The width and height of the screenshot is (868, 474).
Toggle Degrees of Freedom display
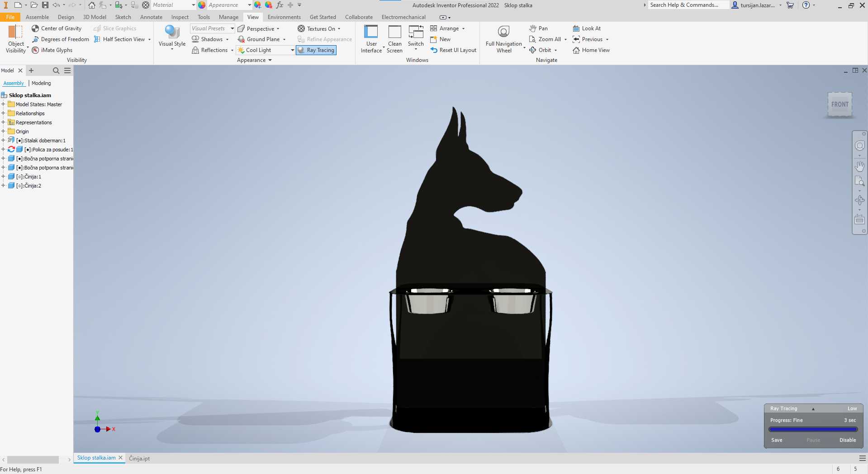pos(61,39)
